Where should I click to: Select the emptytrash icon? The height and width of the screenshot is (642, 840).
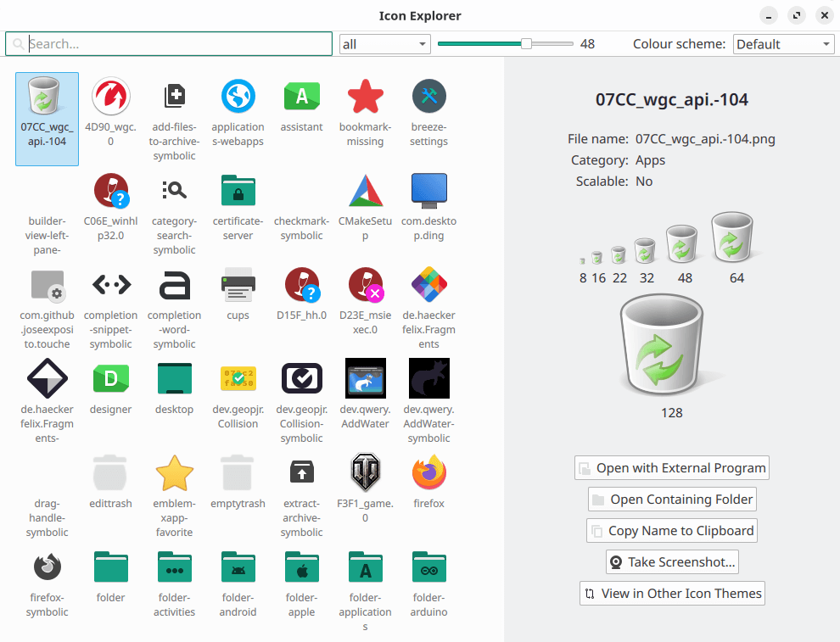pyautogui.click(x=238, y=473)
